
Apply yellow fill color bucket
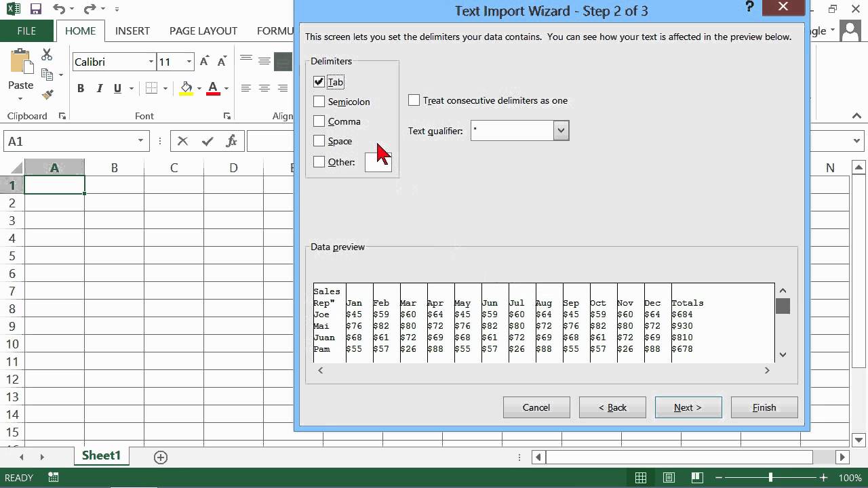(x=186, y=88)
